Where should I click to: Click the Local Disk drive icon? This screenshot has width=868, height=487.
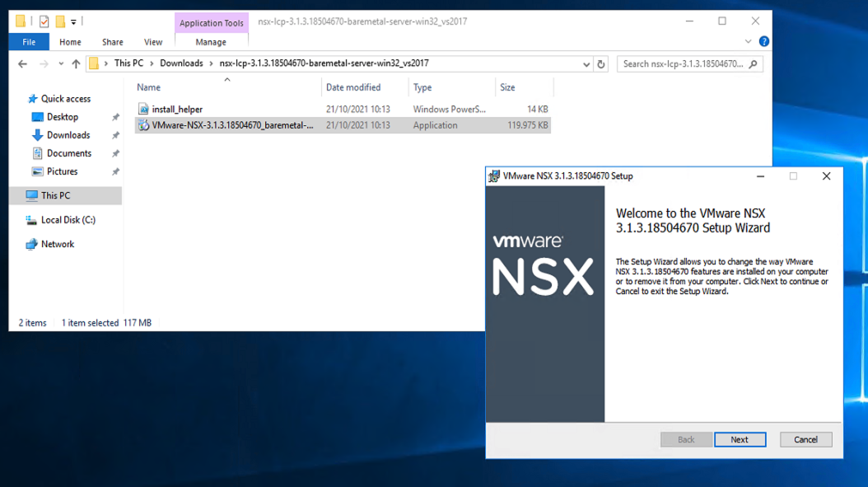point(31,220)
